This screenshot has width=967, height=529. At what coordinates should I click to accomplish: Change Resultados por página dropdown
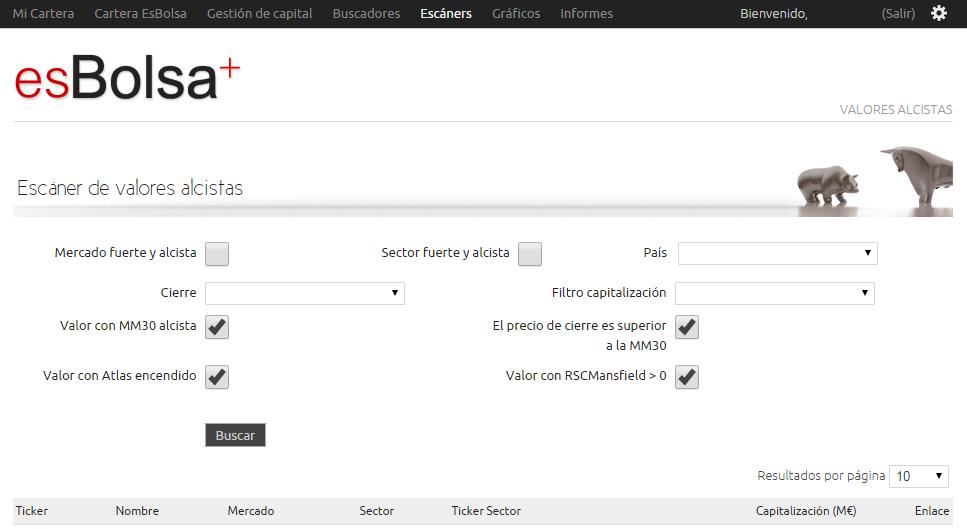[x=918, y=476]
